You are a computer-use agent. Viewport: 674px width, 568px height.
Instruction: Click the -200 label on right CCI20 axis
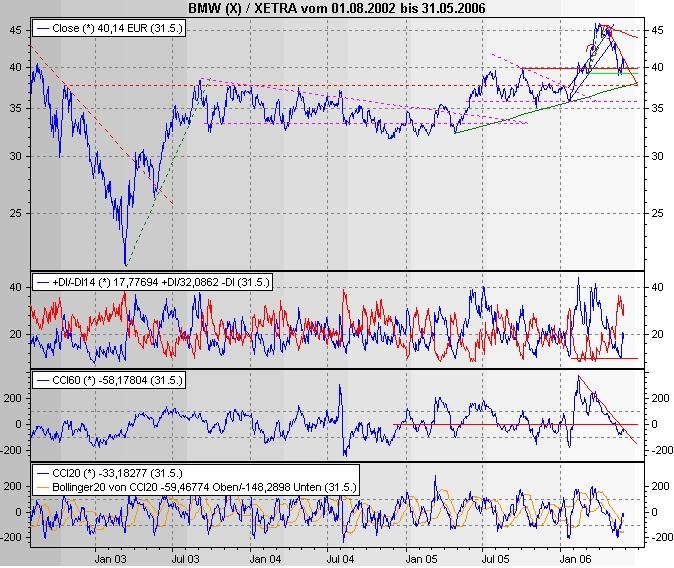point(660,537)
